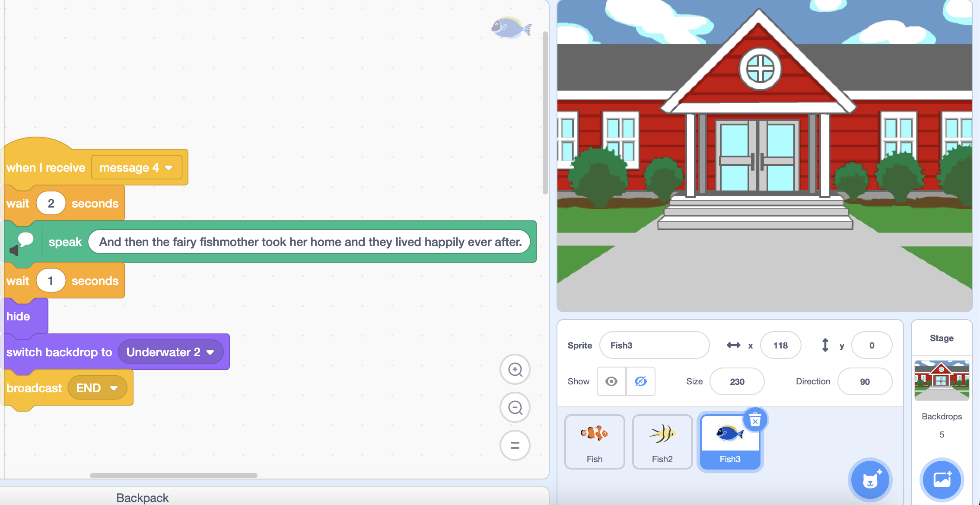Click the zoom-out magnifier icon
This screenshot has width=980, height=505.
[515, 407]
